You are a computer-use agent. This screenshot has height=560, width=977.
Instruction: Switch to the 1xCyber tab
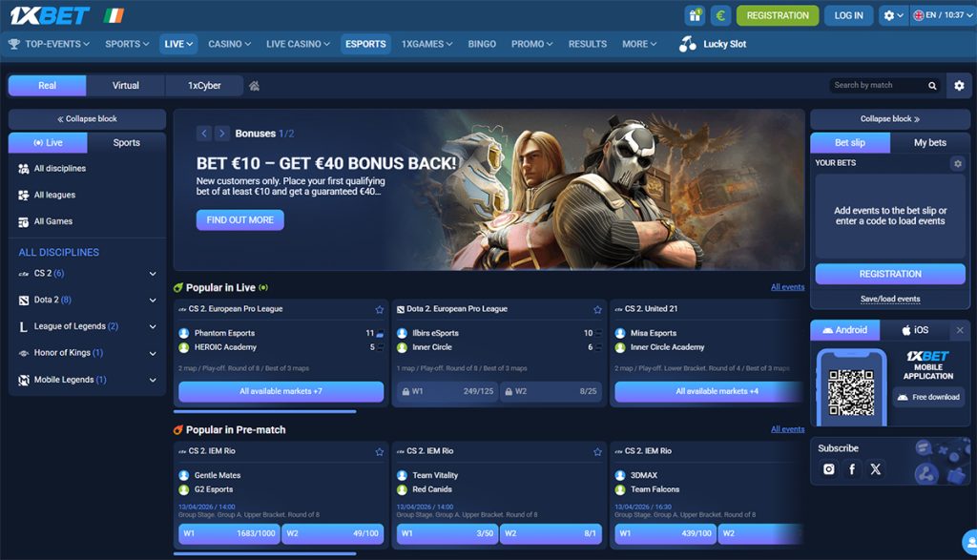[204, 85]
